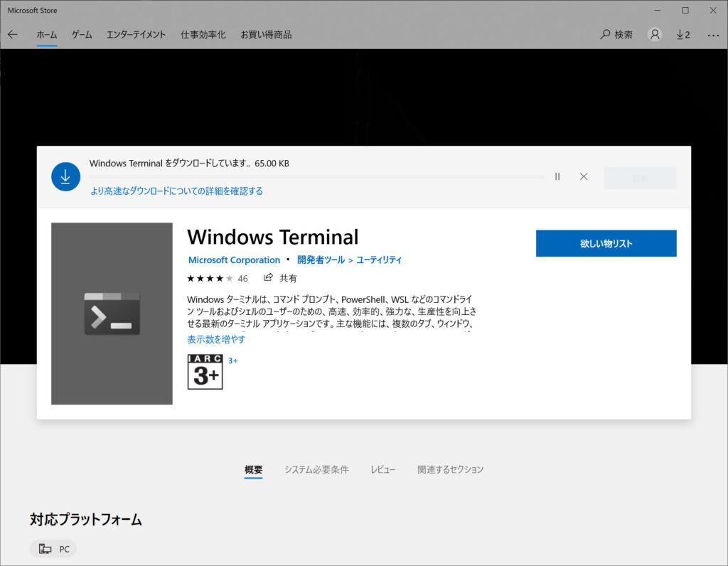Click the IARC 3+ rating badge
Screen dimensions: 728x566
pos(205,371)
